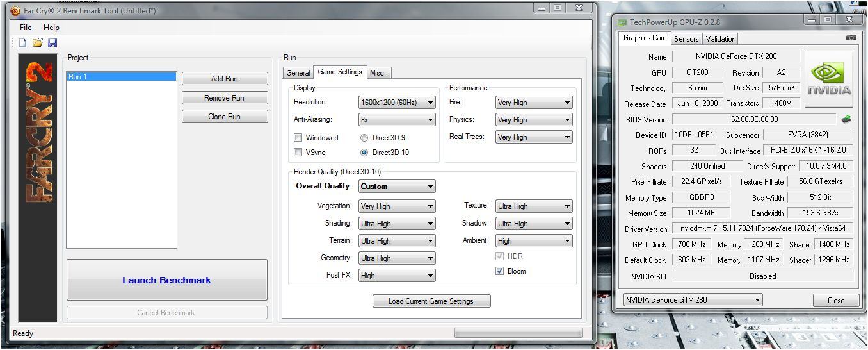
Task: Switch to the Misc. tab
Action: click(x=378, y=73)
